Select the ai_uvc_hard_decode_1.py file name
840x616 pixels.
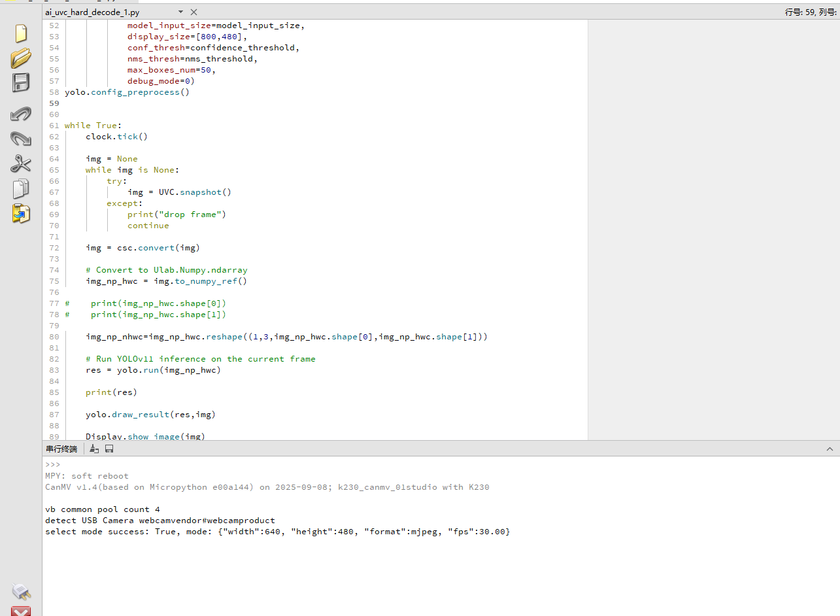tap(92, 12)
